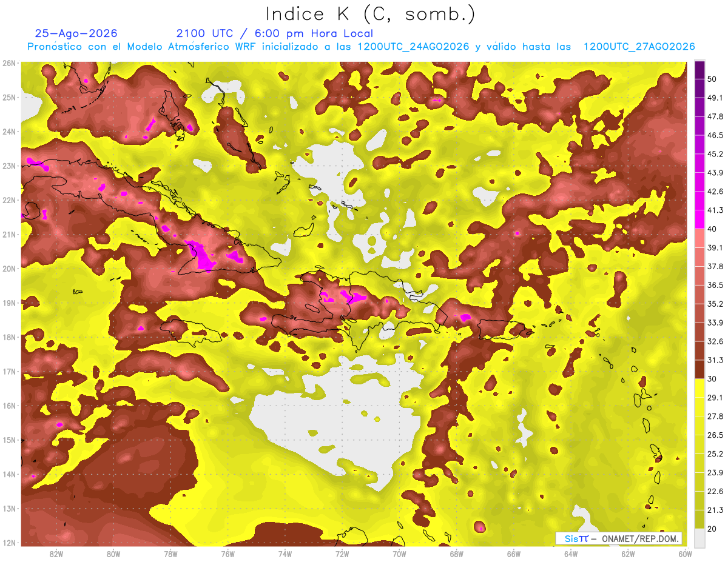The image size is (728, 562).
Task: Click legend value '46.5'
Action: pyautogui.click(x=715, y=135)
